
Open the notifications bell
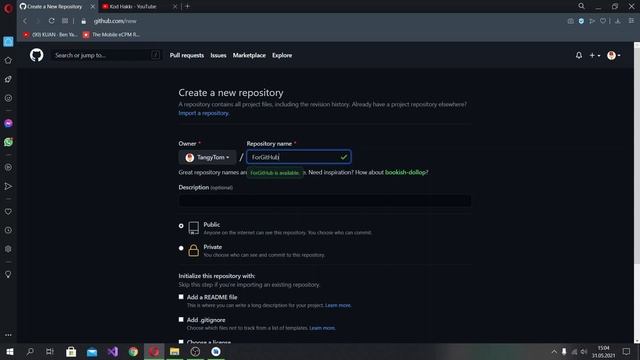click(579, 55)
